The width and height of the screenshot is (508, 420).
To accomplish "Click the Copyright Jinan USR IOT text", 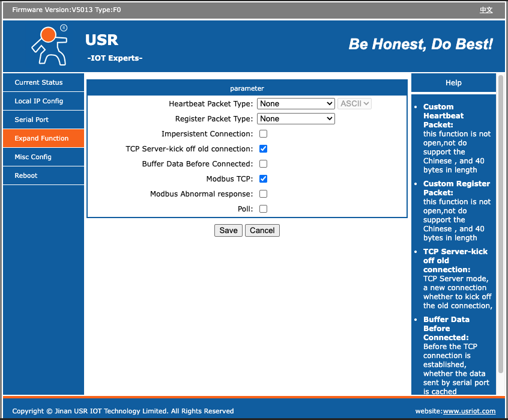I will pos(122,411).
